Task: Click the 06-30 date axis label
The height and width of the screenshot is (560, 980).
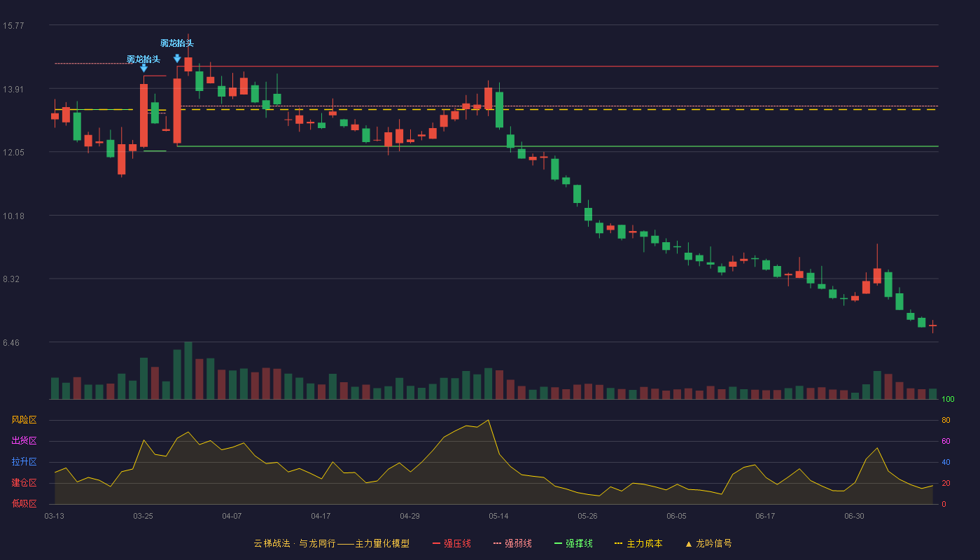Action: click(x=854, y=516)
